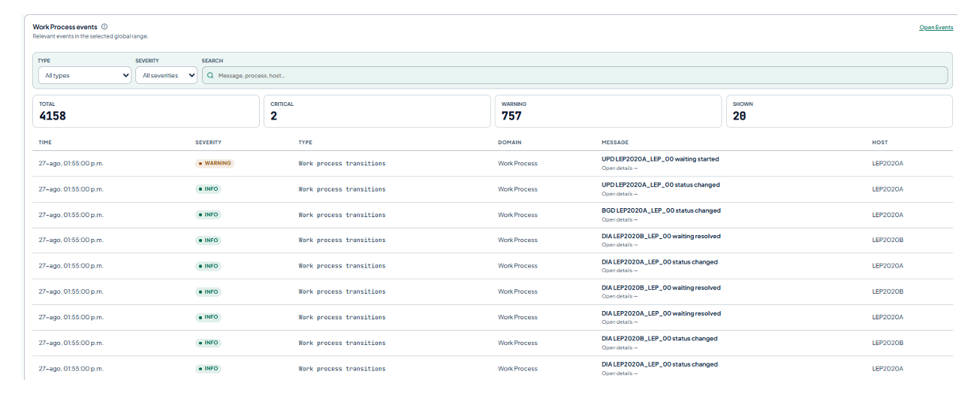Click the timestamp of the WARNING row
The height and width of the screenshot is (420, 980).
[71, 163]
